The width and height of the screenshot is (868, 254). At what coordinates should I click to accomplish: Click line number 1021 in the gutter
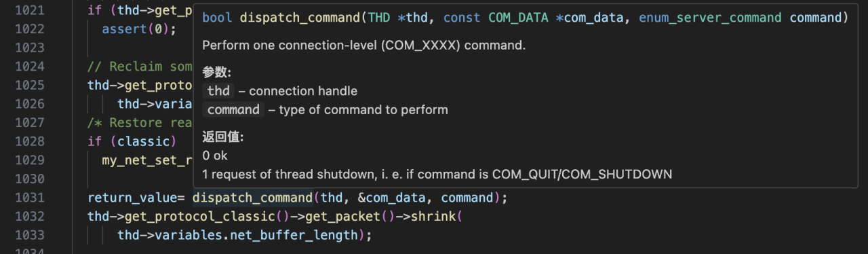(28, 10)
